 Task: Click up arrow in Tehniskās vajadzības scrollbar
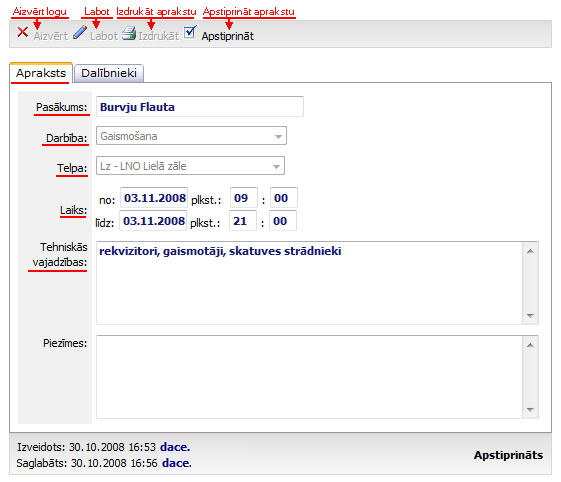[530, 251]
